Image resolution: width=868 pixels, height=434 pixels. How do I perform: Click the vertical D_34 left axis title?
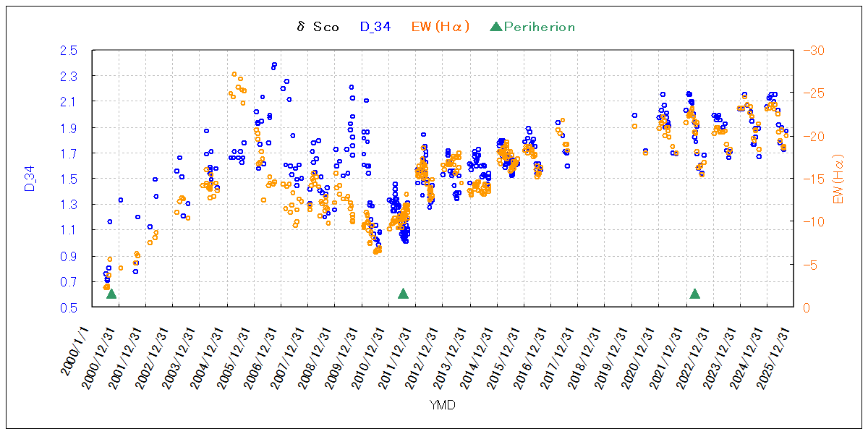pyautogui.click(x=30, y=179)
